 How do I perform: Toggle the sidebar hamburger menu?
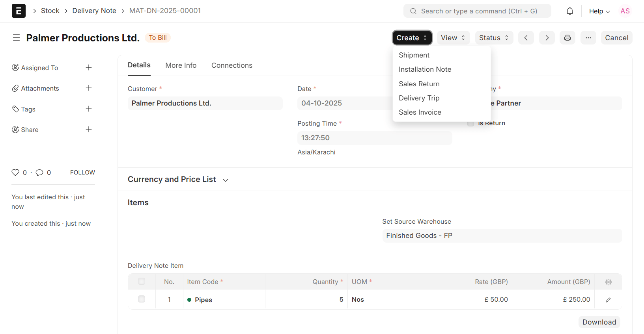[x=16, y=38]
